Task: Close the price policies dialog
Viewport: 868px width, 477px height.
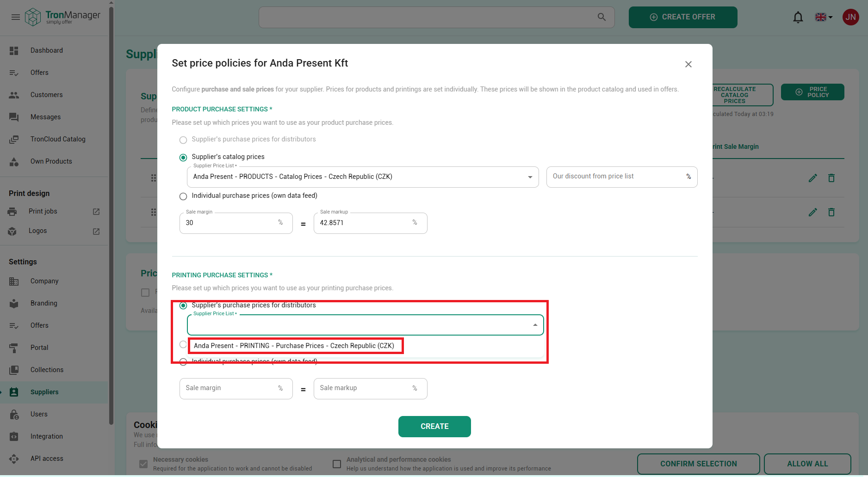Action: pos(688,64)
